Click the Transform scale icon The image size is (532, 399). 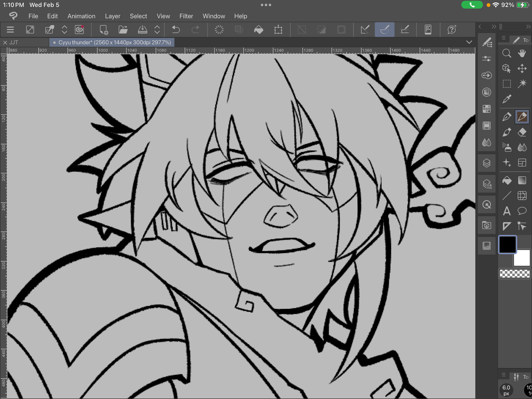click(x=278, y=30)
